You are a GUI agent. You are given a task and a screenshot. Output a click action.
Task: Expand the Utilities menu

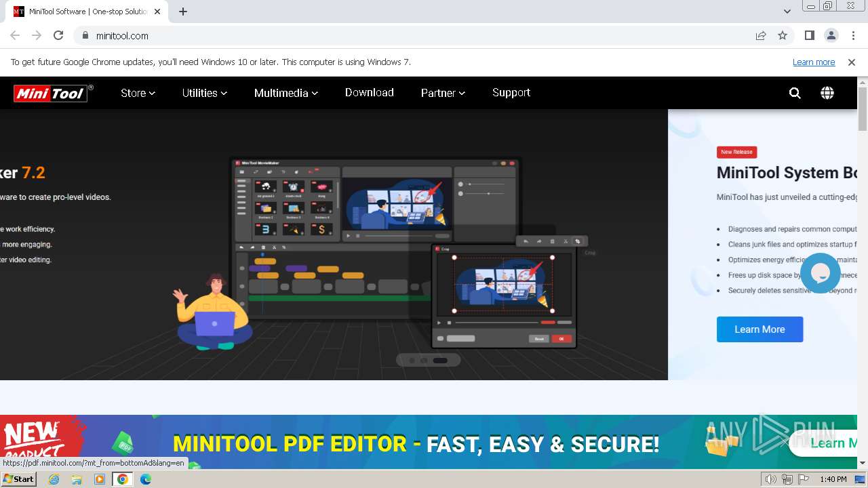(x=204, y=93)
